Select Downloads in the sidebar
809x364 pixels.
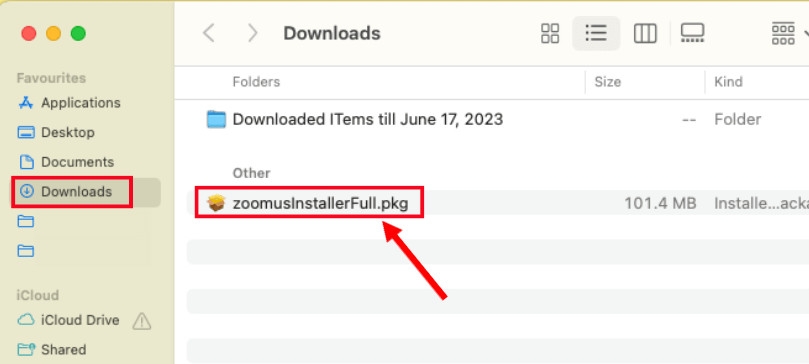72,192
